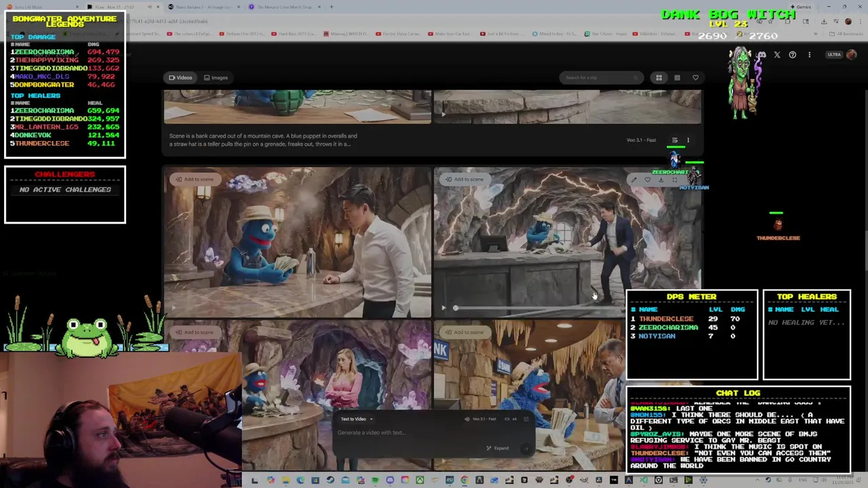Open the Xbox icon in taskbar
Image resolution: width=868 pixels, height=488 pixels.
click(420, 481)
